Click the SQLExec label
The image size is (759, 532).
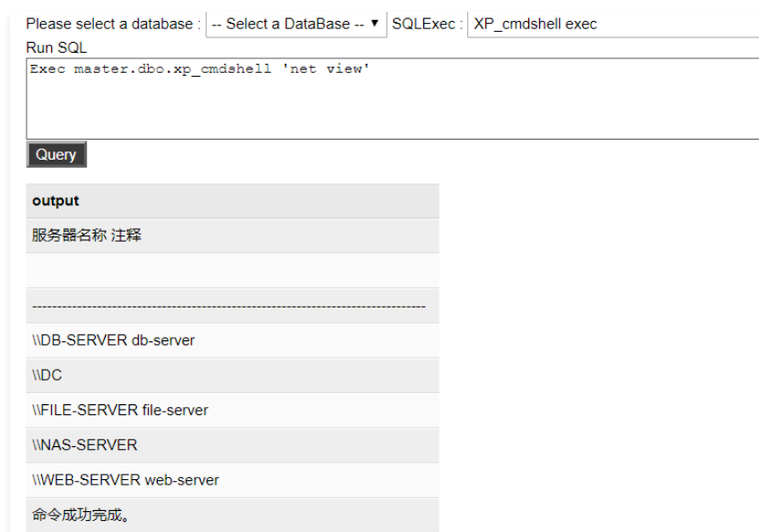[x=427, y=24]
